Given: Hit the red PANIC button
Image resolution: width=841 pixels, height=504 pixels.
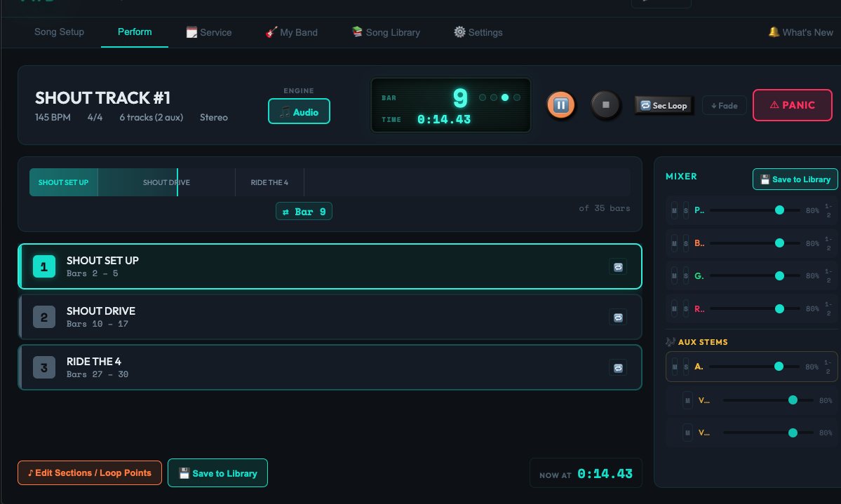Looking at the screenshot, I should [792, 105].
